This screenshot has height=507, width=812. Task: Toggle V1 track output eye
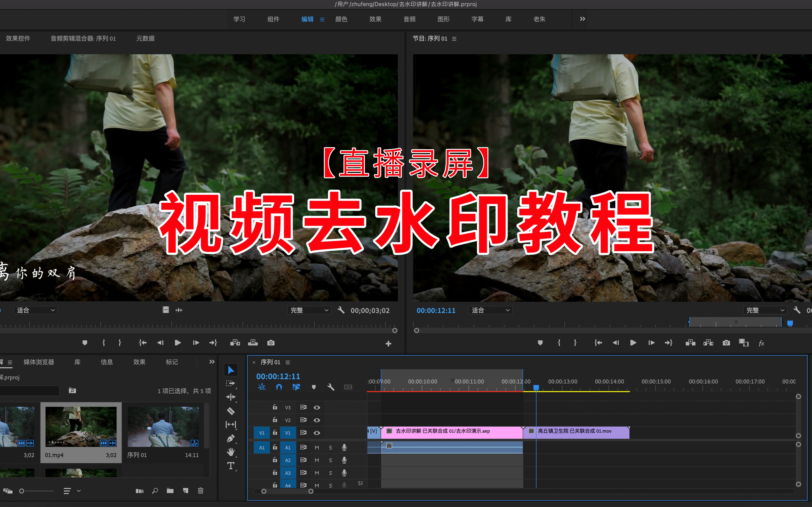(317, 433)
